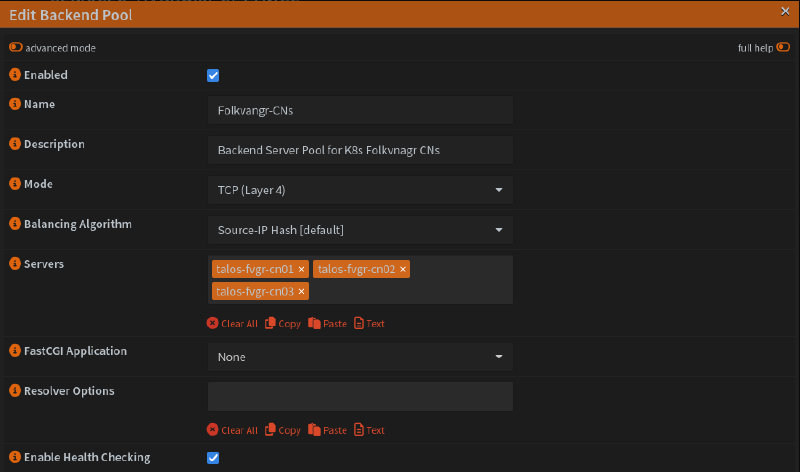Remove talos-fvgr-cn03 from Servers

click(302, 292)
